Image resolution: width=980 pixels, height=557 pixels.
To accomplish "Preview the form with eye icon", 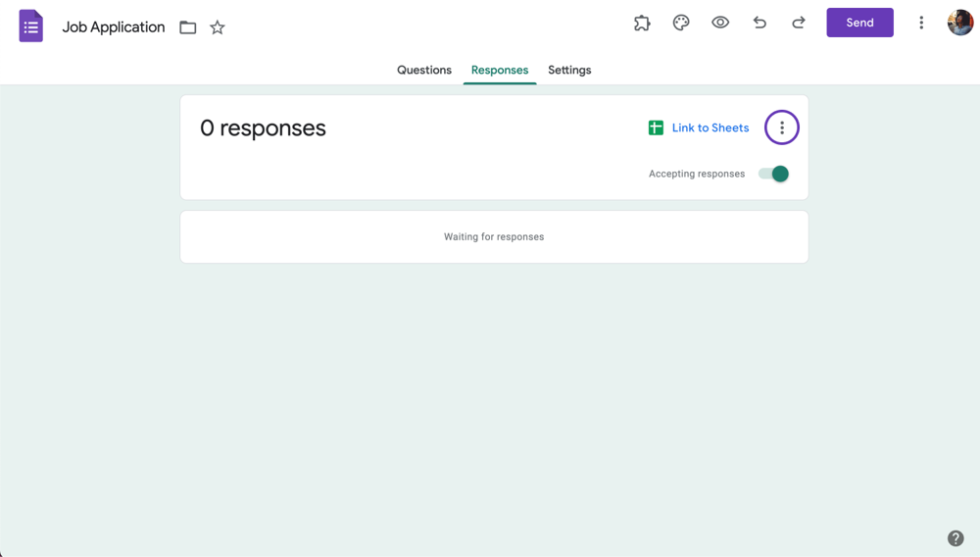I will 720,23.
